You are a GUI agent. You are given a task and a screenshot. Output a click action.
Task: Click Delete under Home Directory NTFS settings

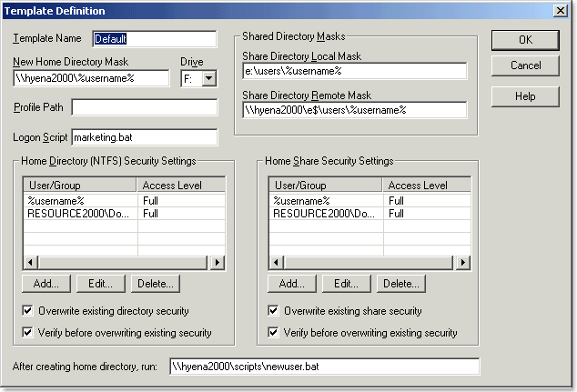point(154,284)
